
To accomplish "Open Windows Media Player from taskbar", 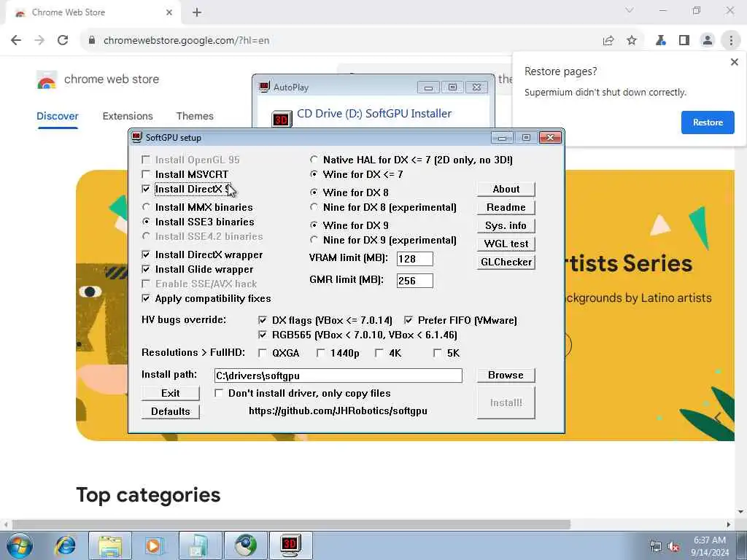I will pyautogui.click(x=153, y=545).
